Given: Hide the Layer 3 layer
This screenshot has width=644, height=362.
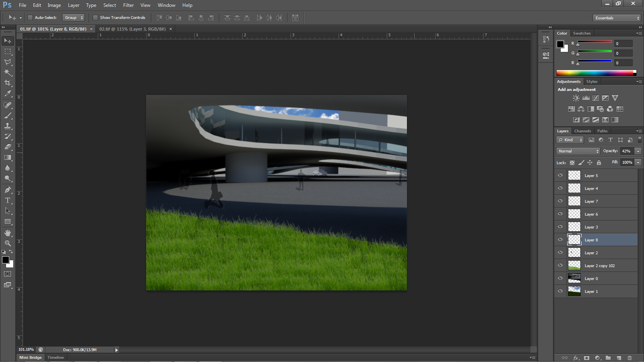Looking at the screenshot, I should [560, 226].
